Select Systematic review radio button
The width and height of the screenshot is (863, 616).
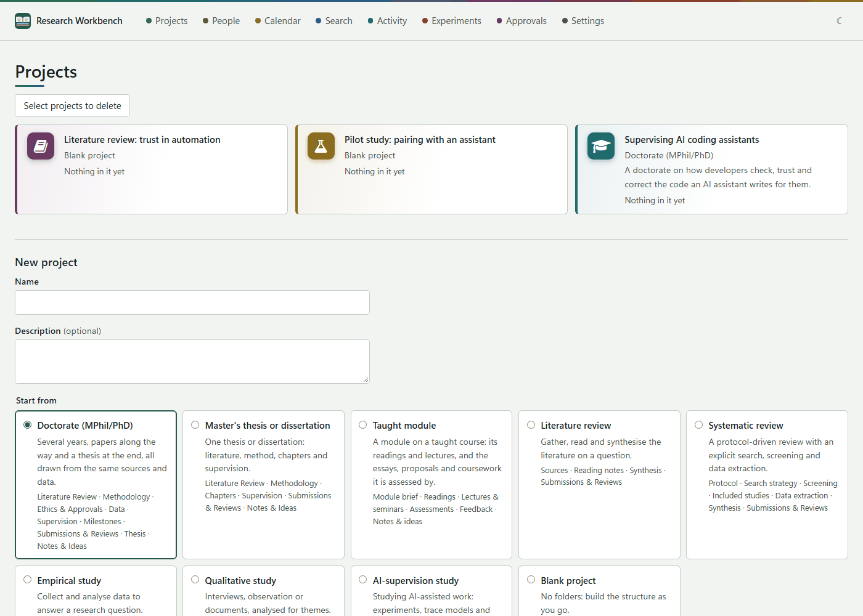coord(698,425)
